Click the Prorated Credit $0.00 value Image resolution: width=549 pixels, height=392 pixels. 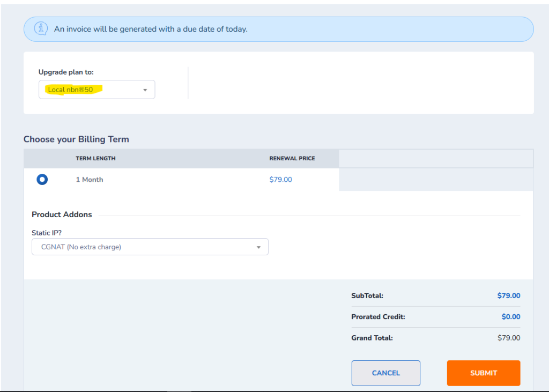(x=511, y=317)
